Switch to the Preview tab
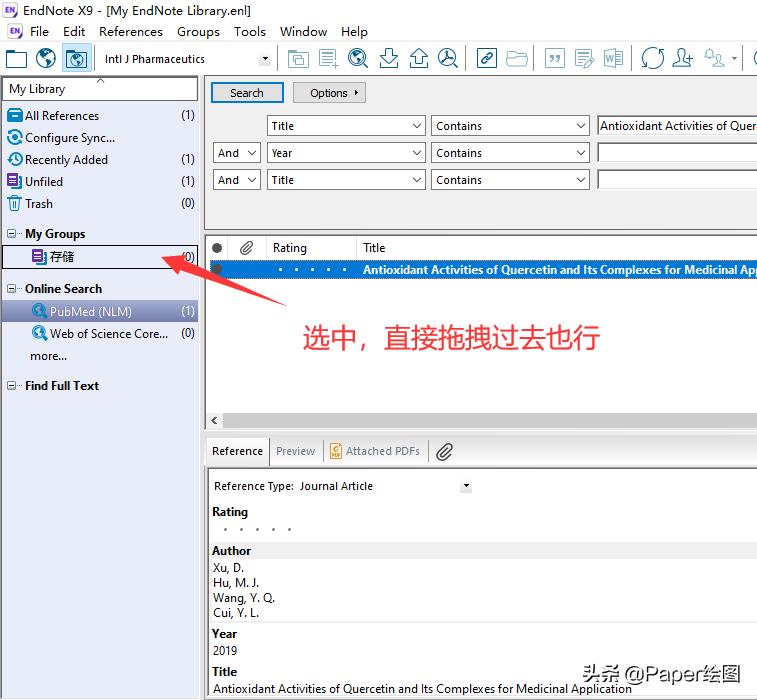757x700 pixels. pos(295,451)
